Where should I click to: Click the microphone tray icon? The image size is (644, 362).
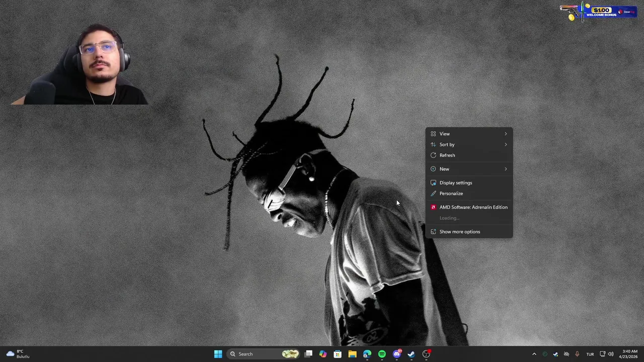click(577, 354)
